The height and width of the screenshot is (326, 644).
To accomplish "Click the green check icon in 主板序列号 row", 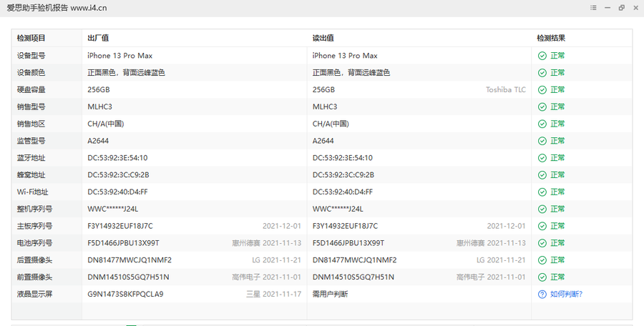I will pos(542,226).
